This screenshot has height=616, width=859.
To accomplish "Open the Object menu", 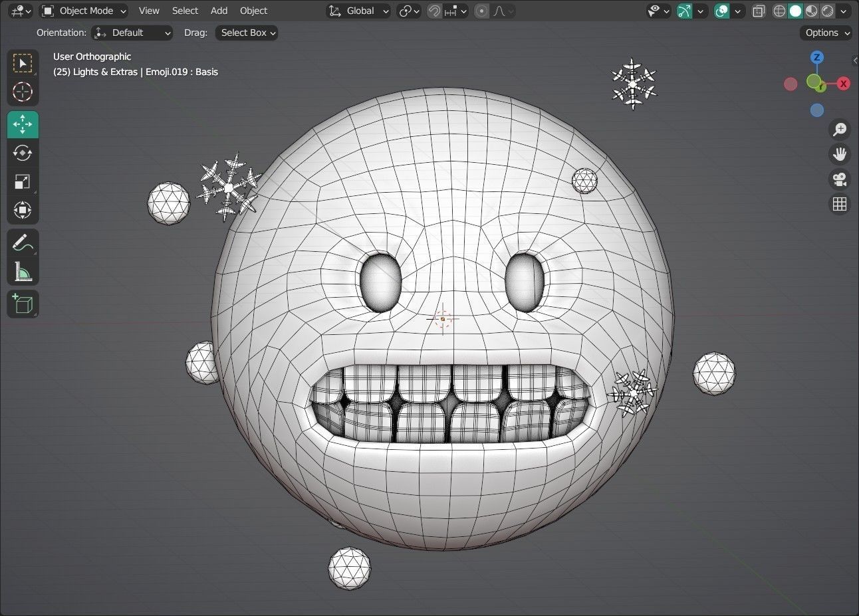I will pos(253,11).
